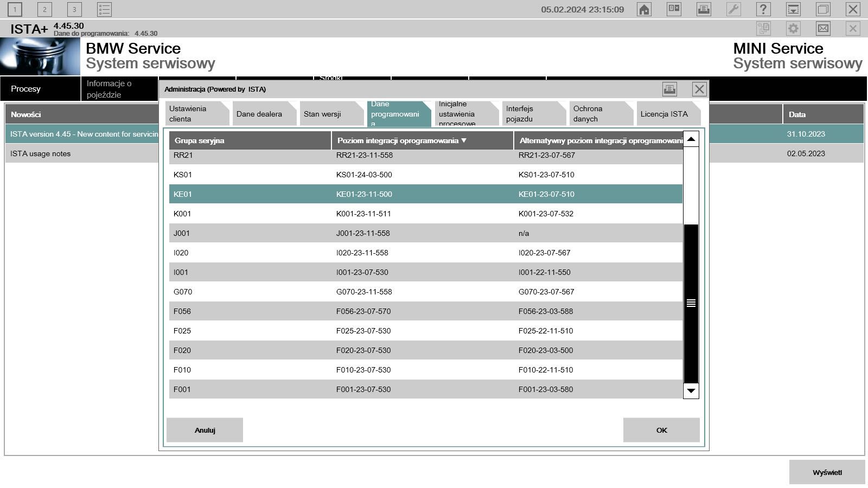Click the scrollbar up arrow in table
The image size is (868, 488).
691,139
